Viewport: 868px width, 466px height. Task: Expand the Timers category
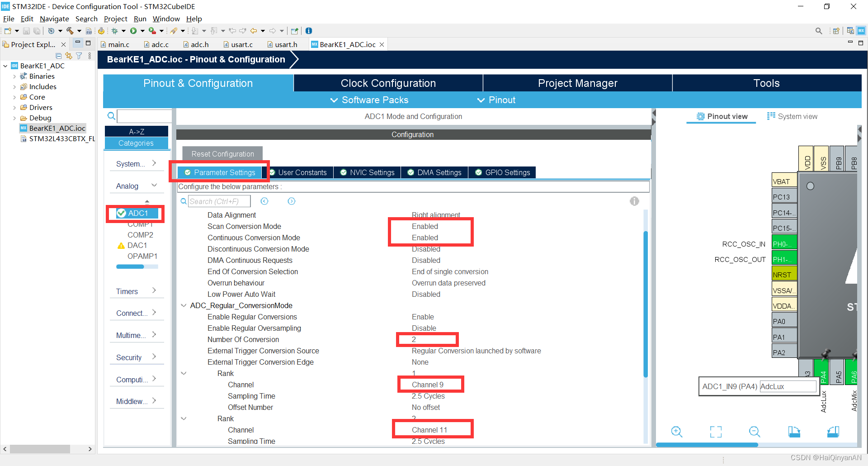tap(154, 291)
